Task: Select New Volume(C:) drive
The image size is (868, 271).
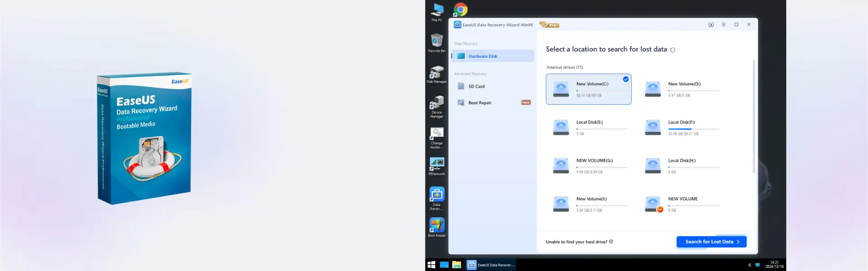Action: tap(589, 89)
